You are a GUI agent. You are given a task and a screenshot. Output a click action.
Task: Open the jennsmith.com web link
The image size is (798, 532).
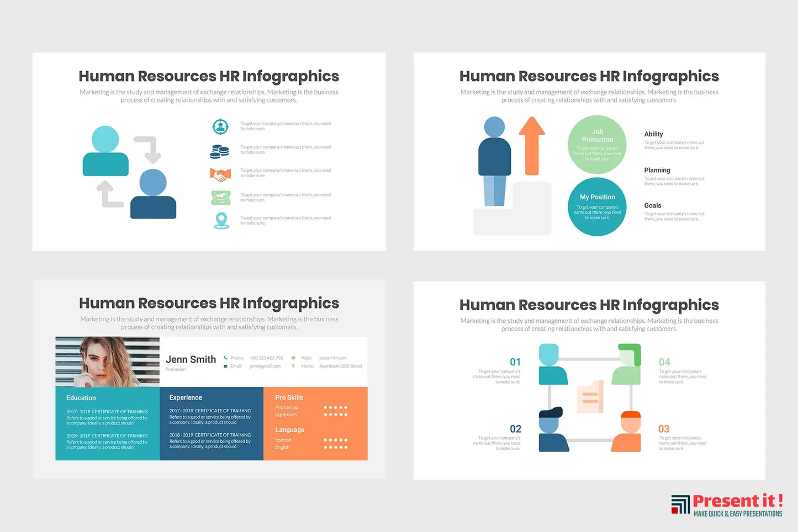pyautogui.click(x=333, y=358)
